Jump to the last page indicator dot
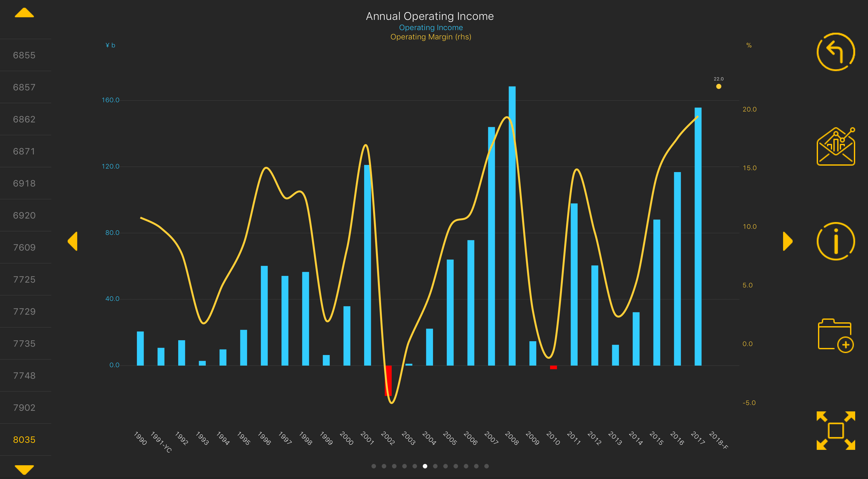 pos(487,466)
